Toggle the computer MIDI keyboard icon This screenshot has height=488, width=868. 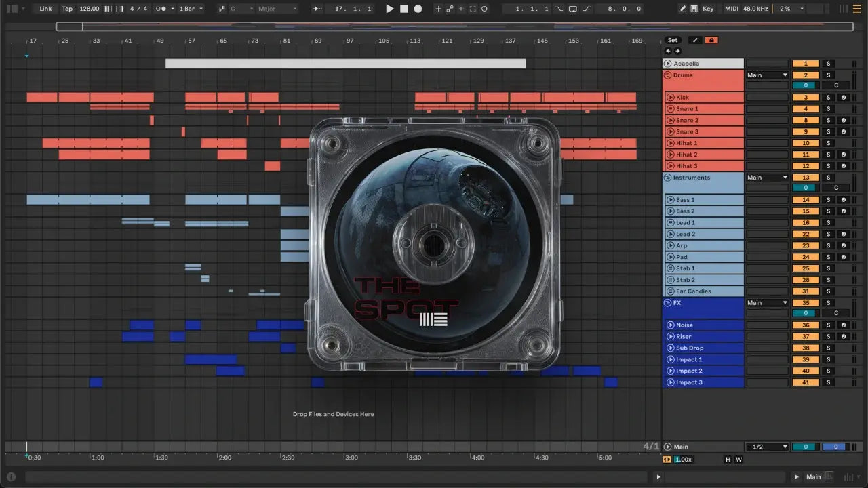pos(694,9)
